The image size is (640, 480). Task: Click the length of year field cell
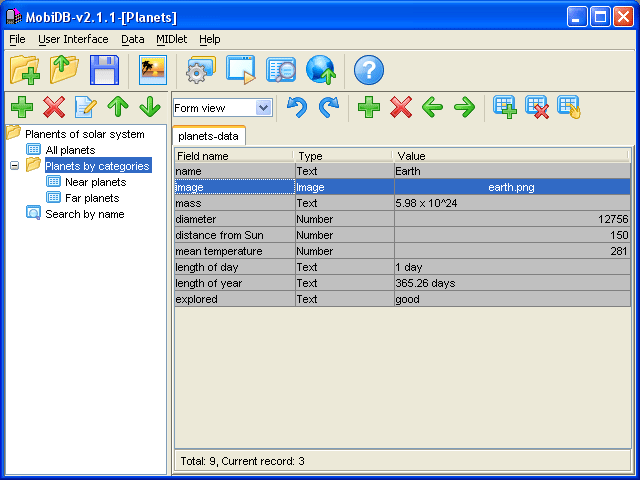pos(235,283)
